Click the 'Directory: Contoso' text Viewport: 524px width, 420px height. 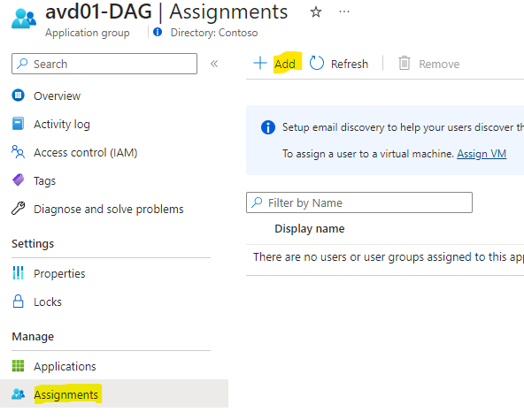coord(214,33)
